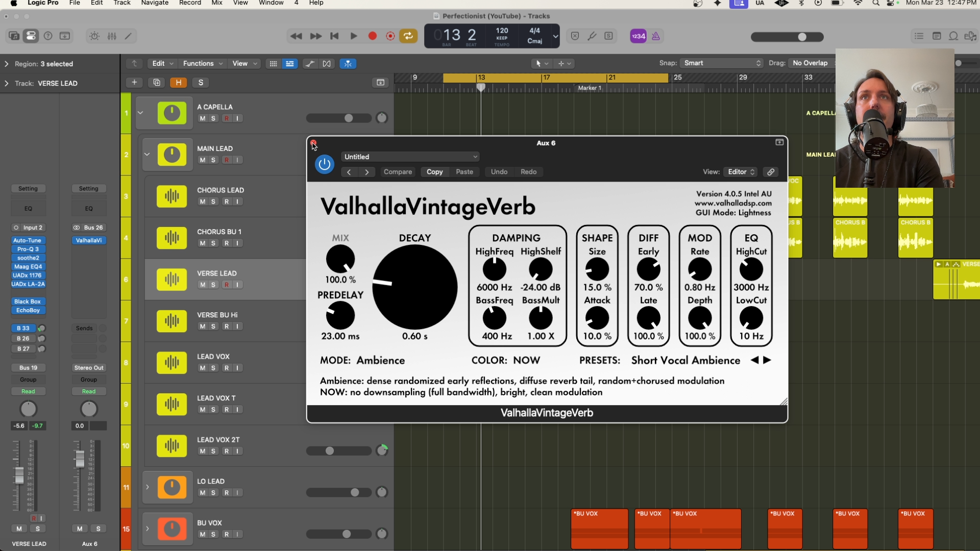Enable the Hide tracks H button
Image resolution: width=980 pixels, height=551 pixels.
179,83
